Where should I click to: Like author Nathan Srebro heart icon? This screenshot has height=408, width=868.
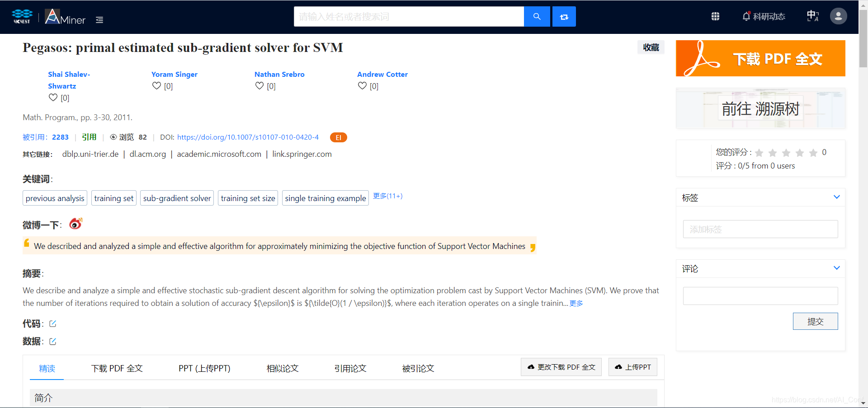[x=259, y=86]
